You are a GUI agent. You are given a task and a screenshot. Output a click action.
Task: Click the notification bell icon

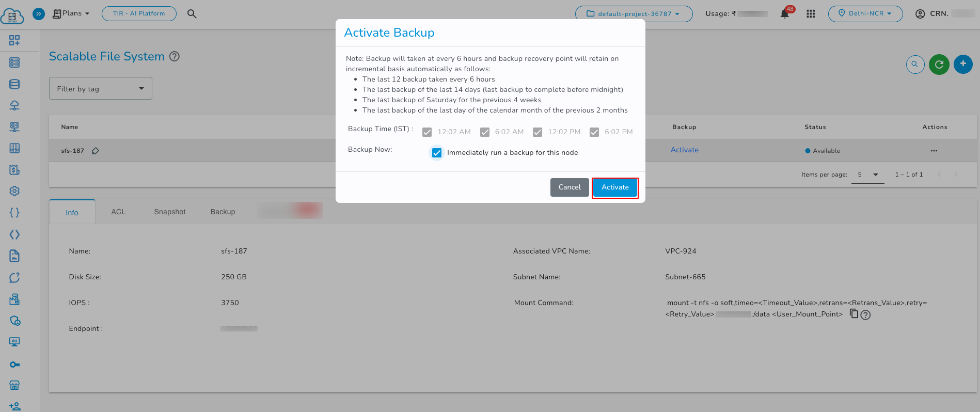pyautogui.click(x=784, y=14)
